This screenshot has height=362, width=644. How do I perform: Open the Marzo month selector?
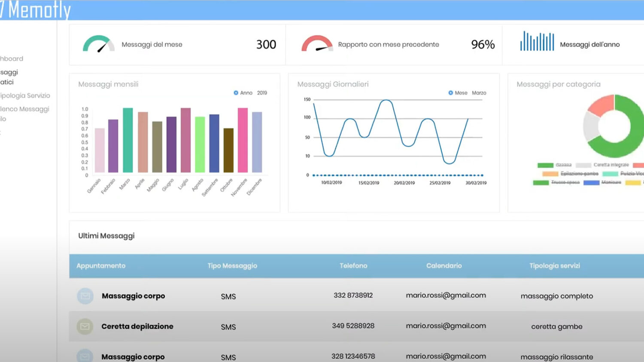click(x=479, y=93)
